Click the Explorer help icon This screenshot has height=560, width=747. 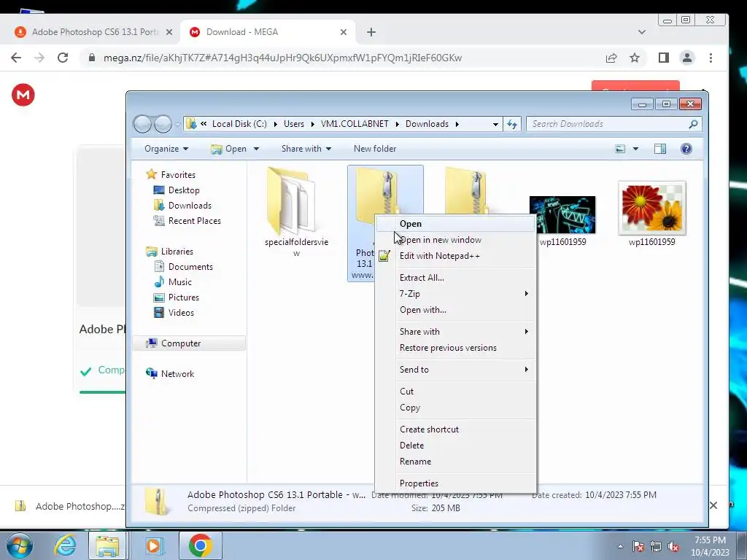[x=686, y=149]
